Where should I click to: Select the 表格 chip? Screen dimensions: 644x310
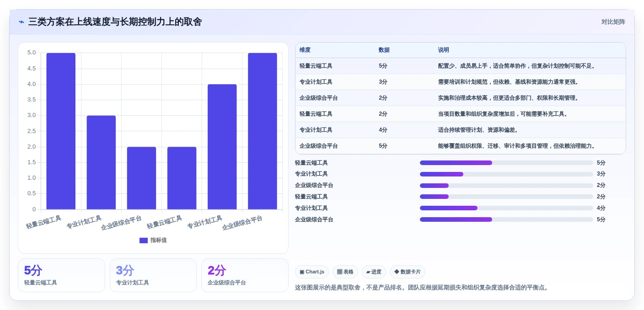(345, 272)
